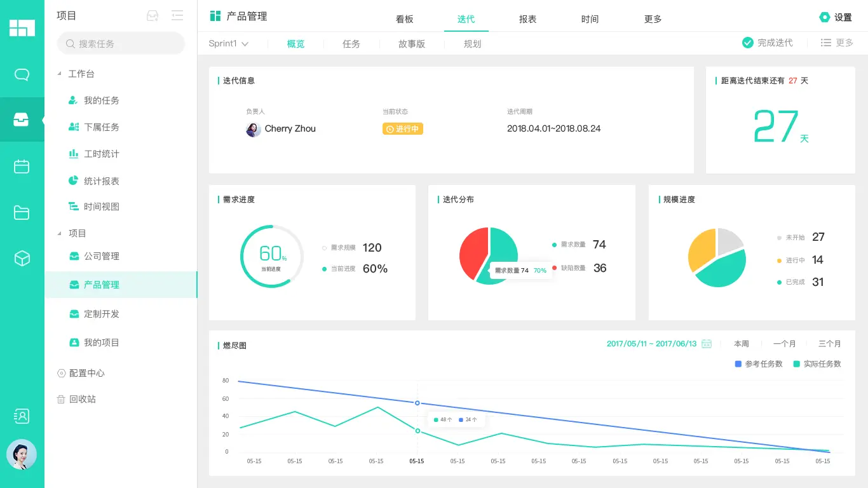Open the 故事版 tab

click(x=412, y=43)
